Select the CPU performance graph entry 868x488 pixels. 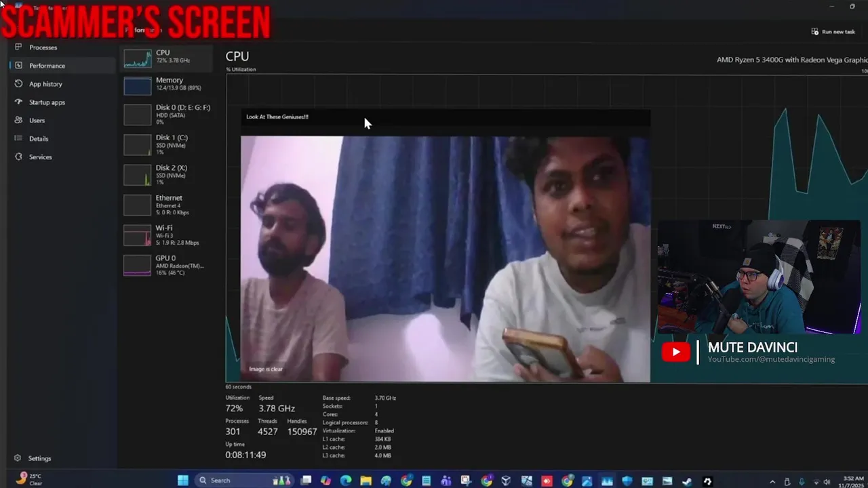click(167, 58)
